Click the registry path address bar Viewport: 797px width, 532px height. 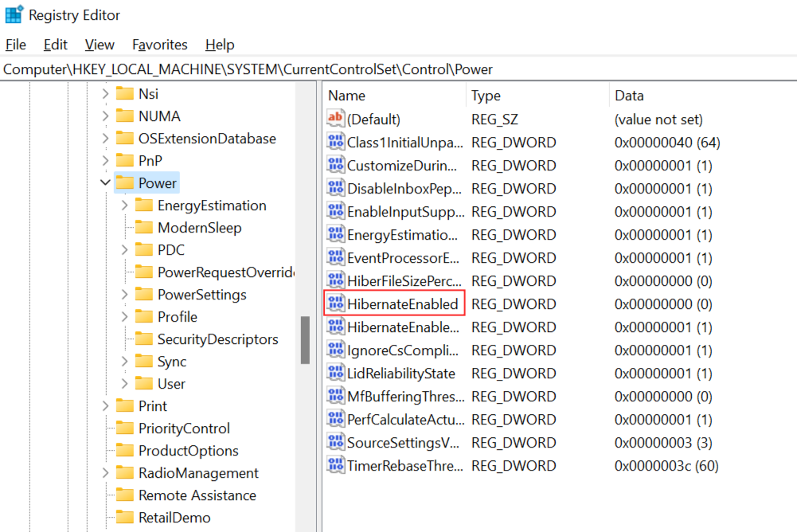(398, 69)
